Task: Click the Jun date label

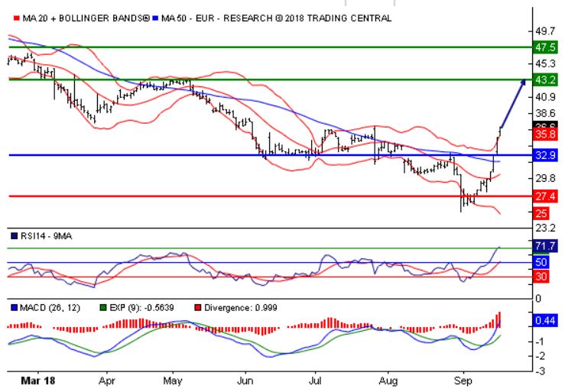Action: point(245,381)
